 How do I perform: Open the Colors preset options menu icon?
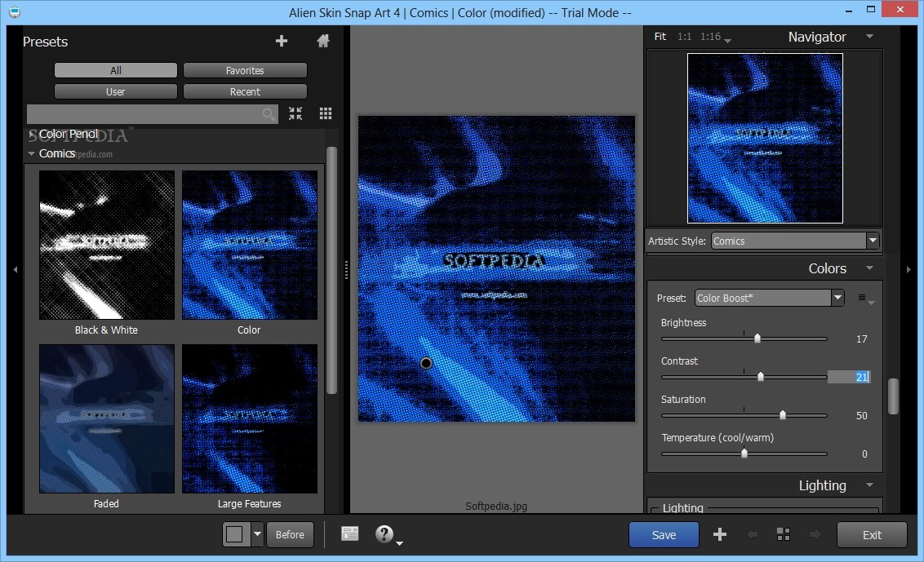[x=866, y=299]
